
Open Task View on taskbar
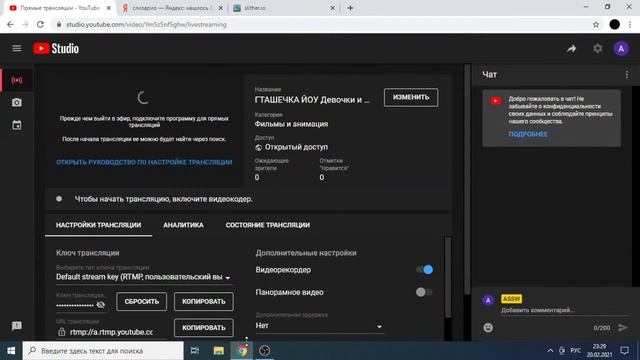[x=195, y=351]
